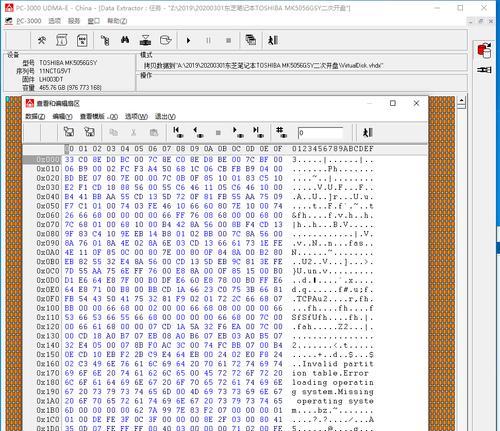Open the 选项(W) menu in sector editor

pos(136,116)
